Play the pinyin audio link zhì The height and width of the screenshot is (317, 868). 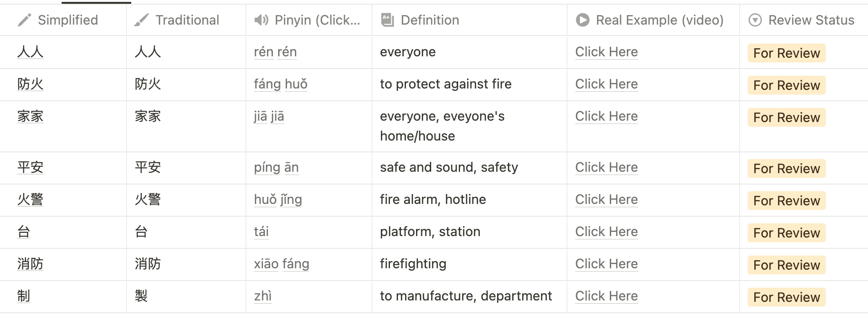point(262,296)
